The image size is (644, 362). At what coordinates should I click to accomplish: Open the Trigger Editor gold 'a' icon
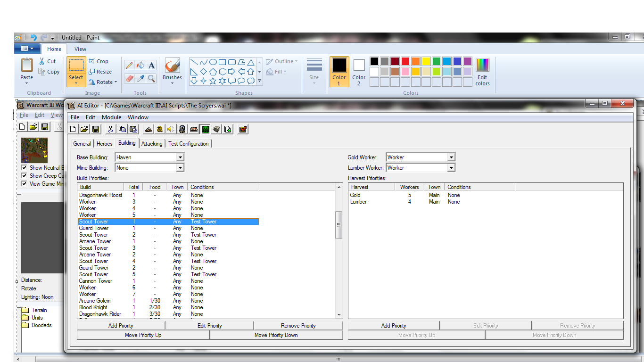point(160,129)
